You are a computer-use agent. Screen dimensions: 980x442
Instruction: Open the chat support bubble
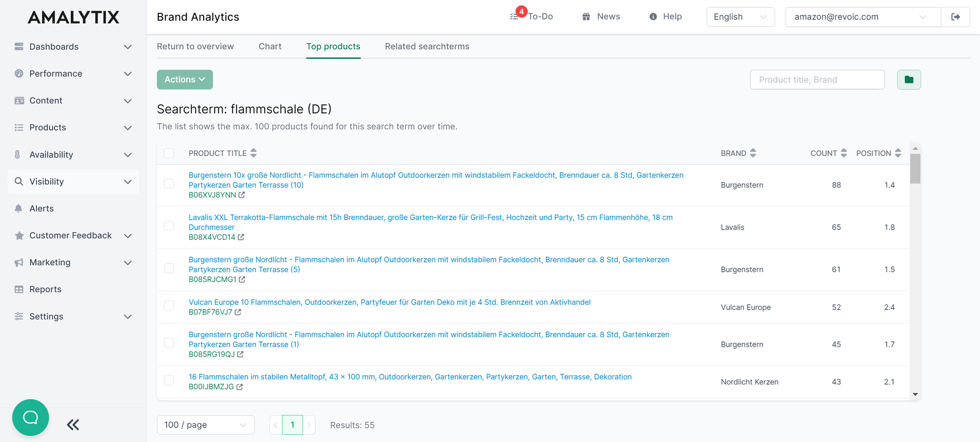click(x=31, y=417)
